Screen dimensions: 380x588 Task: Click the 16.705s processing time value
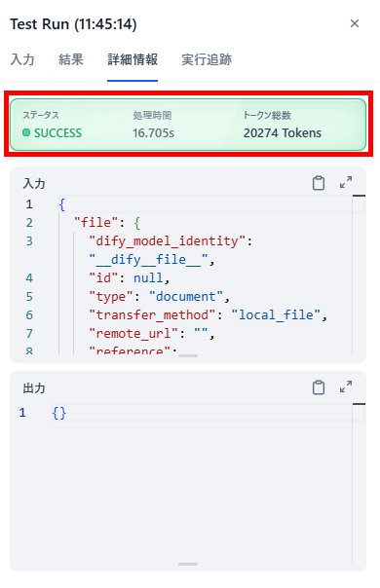pos(153,133)
